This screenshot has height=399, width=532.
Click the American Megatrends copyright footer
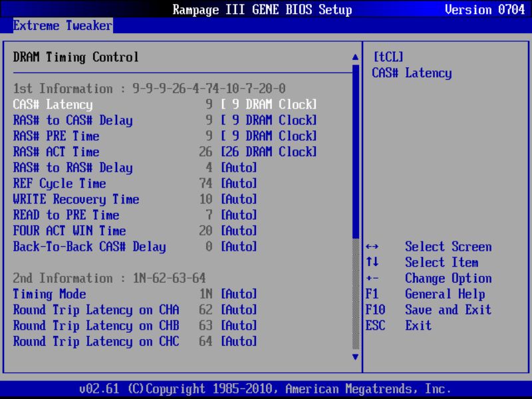265,388
